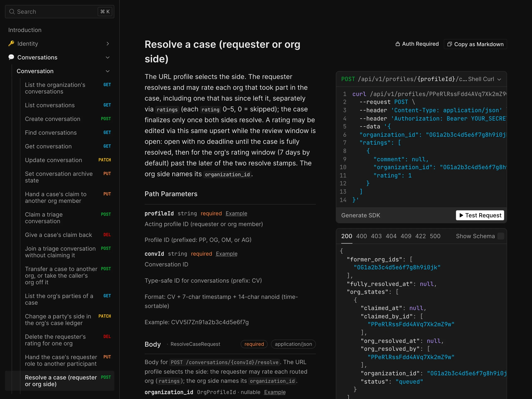Open the Update conversation PATCH endpoint

[60, 160]
